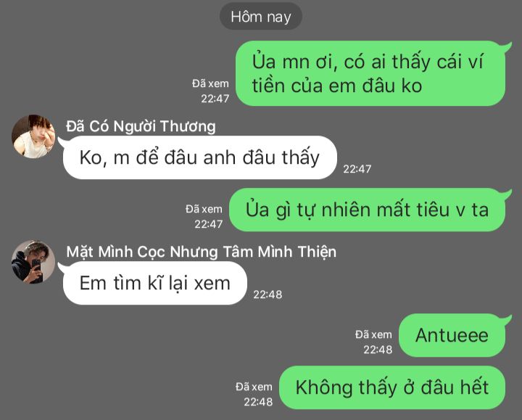Select the message 'Ủa gì tự nhiên mất tiêu v ta'
The image size is (522, 420).
367,210
